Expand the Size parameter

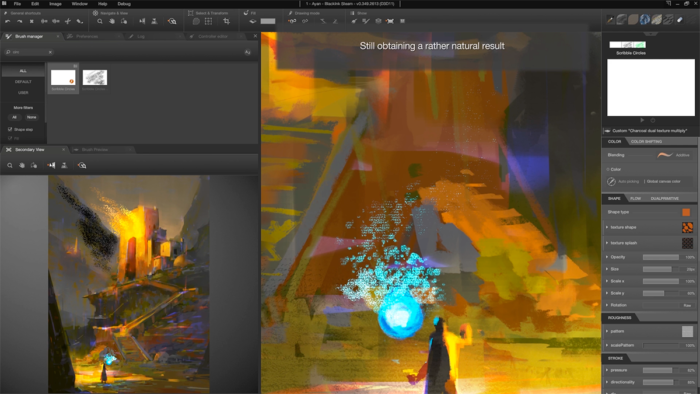(x=607, y=269)
